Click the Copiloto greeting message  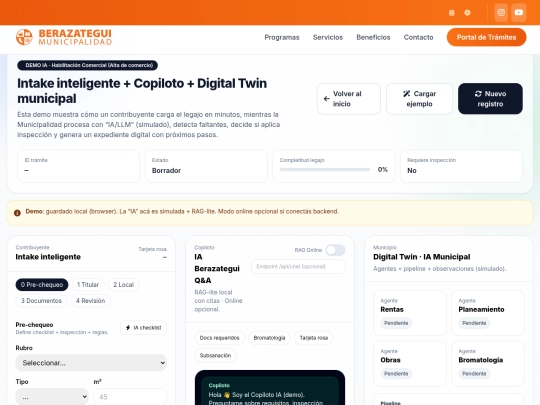click(270, 392)
